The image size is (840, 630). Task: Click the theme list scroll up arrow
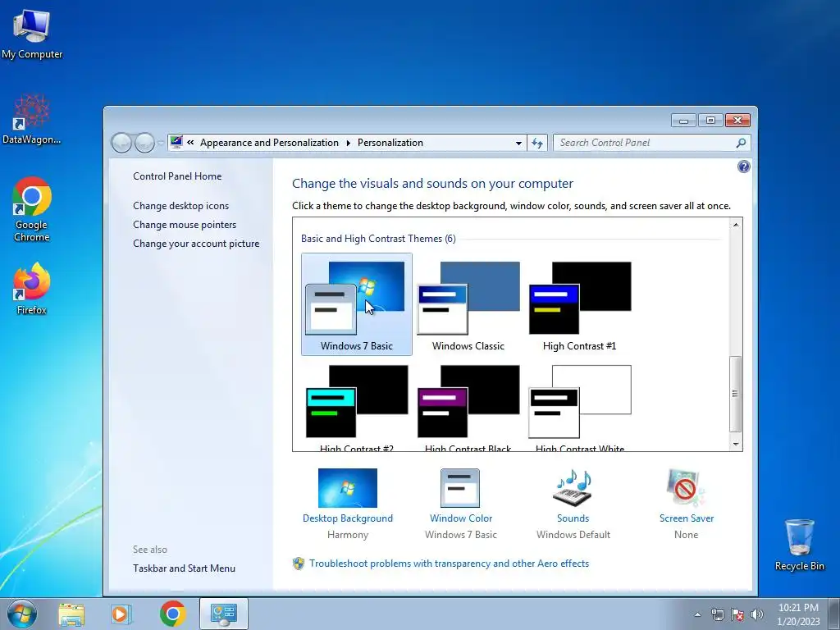coord(736,225)
